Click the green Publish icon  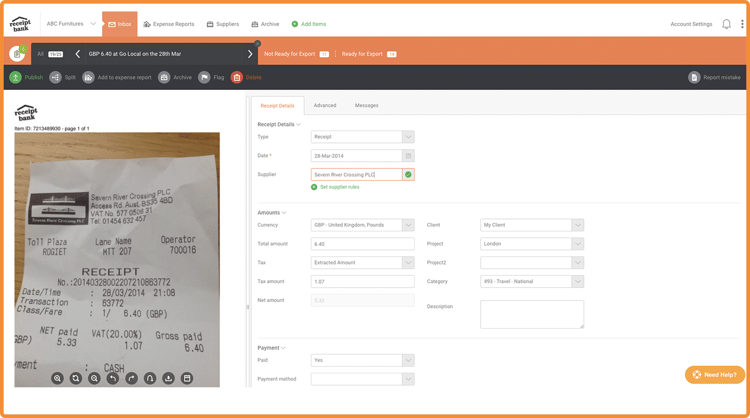tap(16, 77)
